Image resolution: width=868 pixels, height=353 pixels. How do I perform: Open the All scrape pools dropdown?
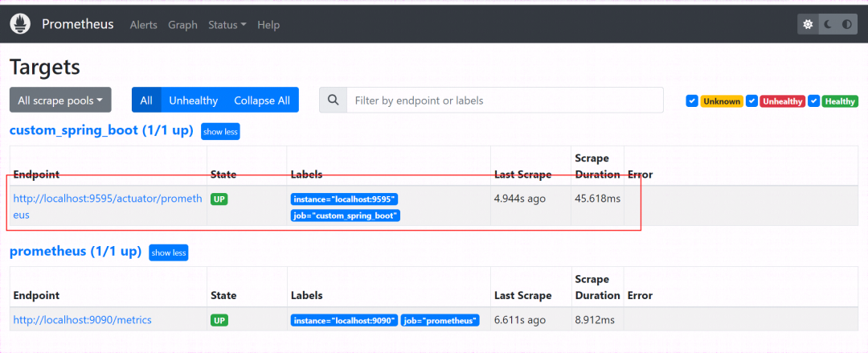click(x=60, y=101)
